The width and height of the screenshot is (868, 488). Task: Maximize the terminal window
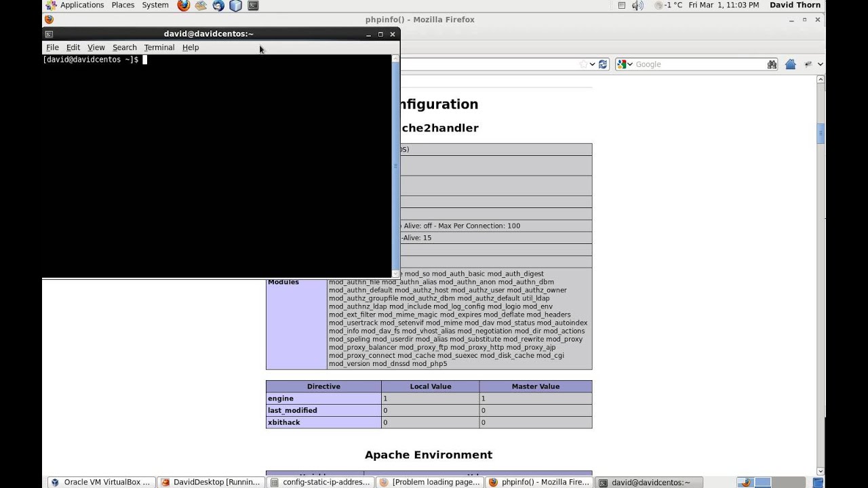(x=380, y=34)
